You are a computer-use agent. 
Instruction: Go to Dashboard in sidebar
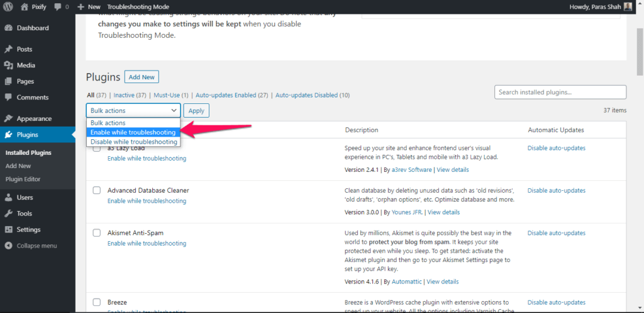coord(33,28)
